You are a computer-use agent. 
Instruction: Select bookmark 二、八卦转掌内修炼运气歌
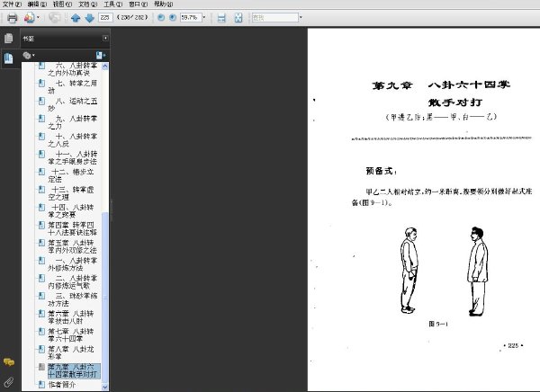click(72, 282)
